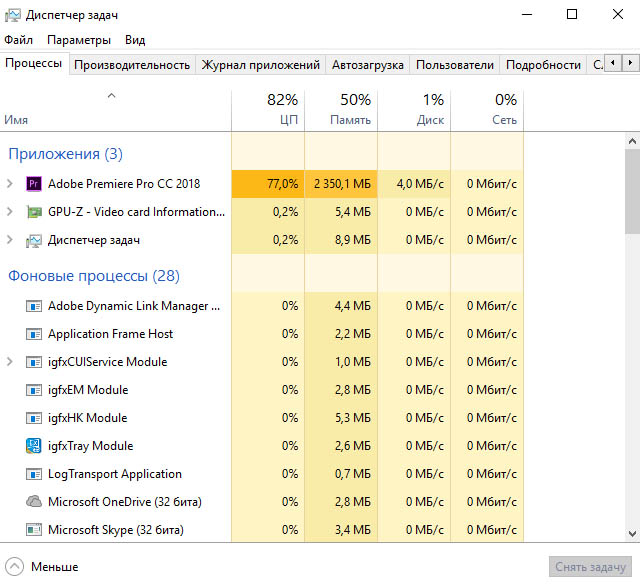Expand the GPU-Z process group
Viewport: 640px width, 588px height.
pos(10,212)
